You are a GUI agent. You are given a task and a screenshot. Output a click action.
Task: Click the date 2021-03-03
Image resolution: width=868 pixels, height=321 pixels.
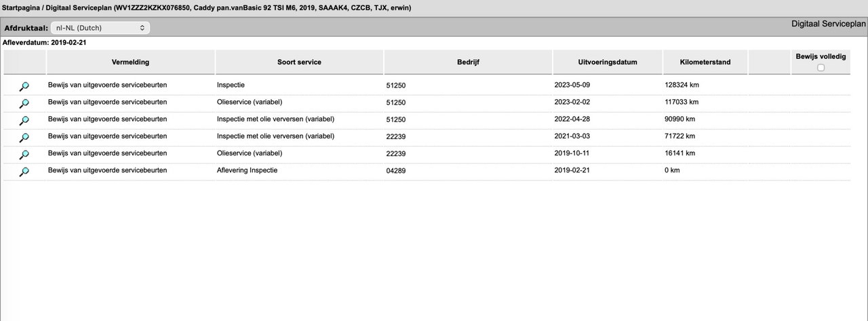(x=574, y=136)
